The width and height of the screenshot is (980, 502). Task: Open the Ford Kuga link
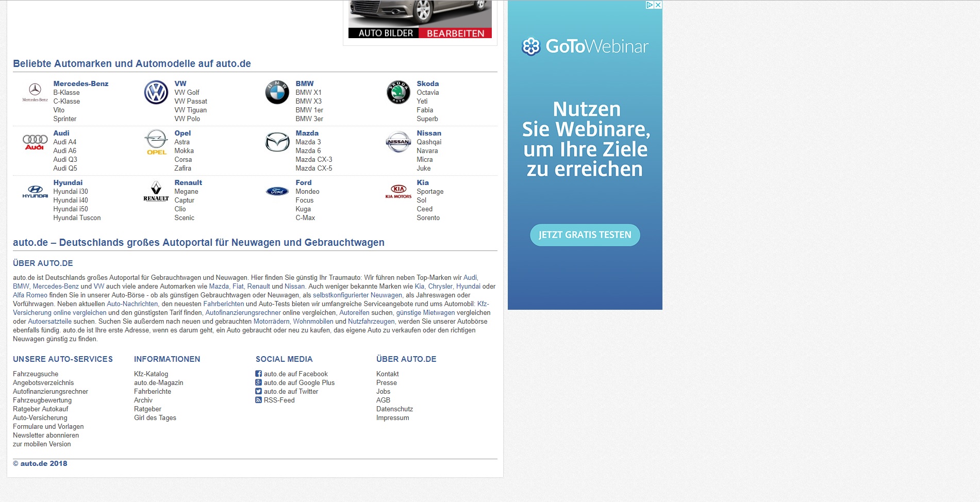pyautogui.click(x=303, y=209)
